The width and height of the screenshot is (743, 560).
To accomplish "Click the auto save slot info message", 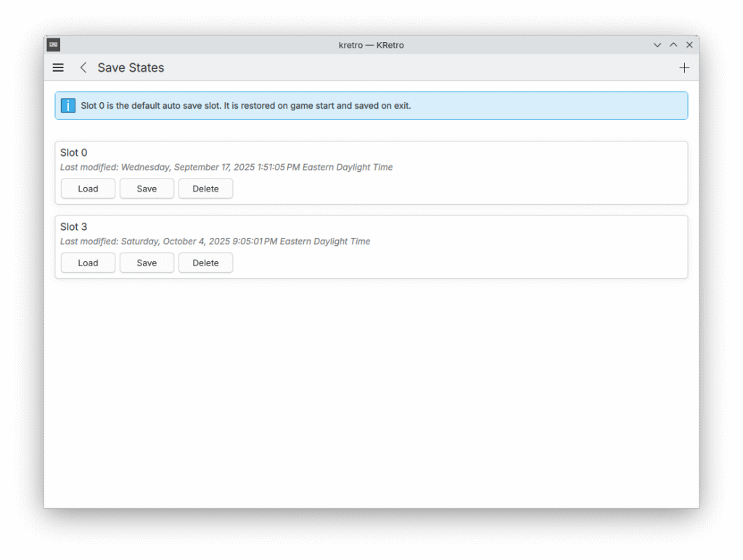I will click(x=246, y=106).
